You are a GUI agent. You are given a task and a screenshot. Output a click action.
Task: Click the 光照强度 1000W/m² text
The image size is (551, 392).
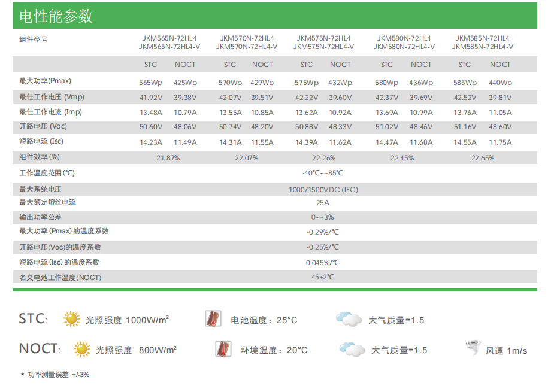click(x=127, y=320)
